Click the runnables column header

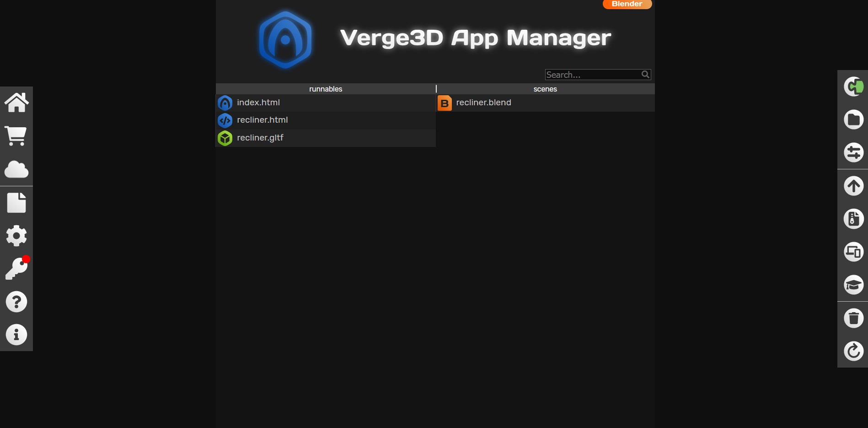pos(326,89)
